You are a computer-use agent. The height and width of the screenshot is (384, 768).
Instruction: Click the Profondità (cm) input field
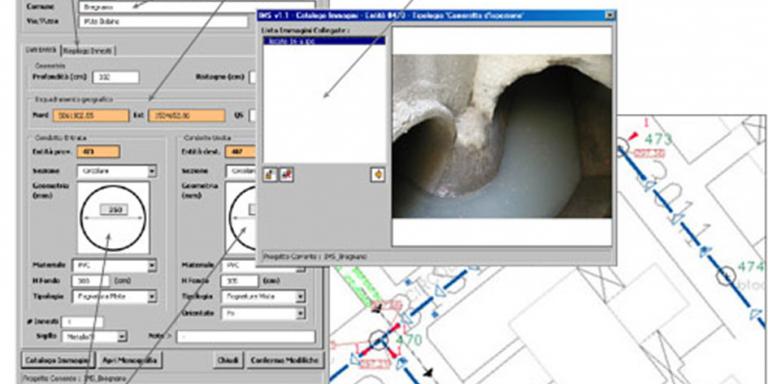(116, 77)
